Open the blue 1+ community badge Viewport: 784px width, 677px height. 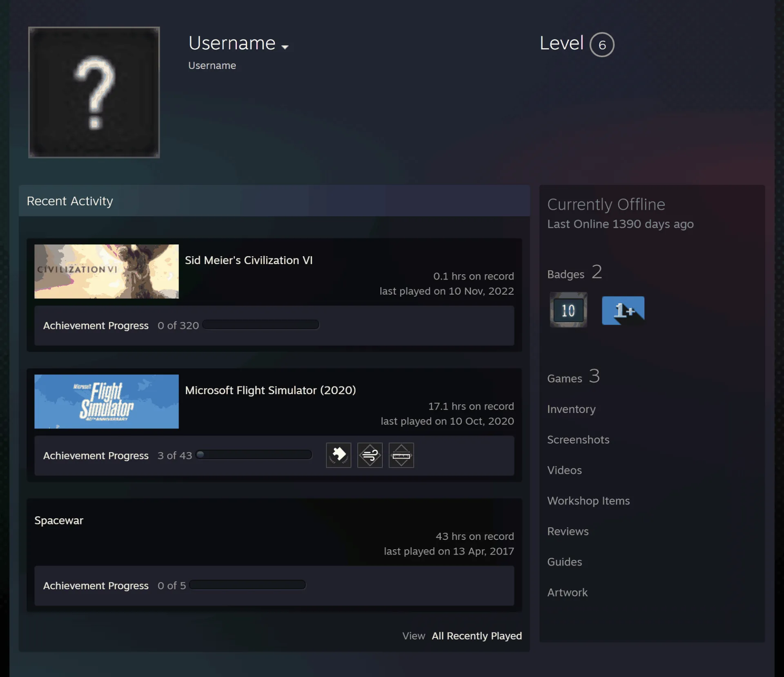pos(623,311)
